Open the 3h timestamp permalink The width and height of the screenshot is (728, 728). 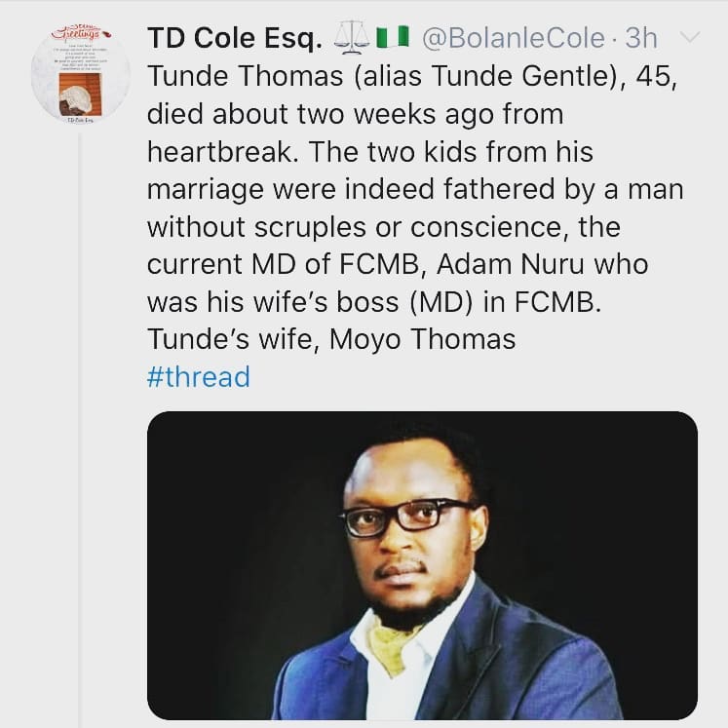[x=640, y=38]
